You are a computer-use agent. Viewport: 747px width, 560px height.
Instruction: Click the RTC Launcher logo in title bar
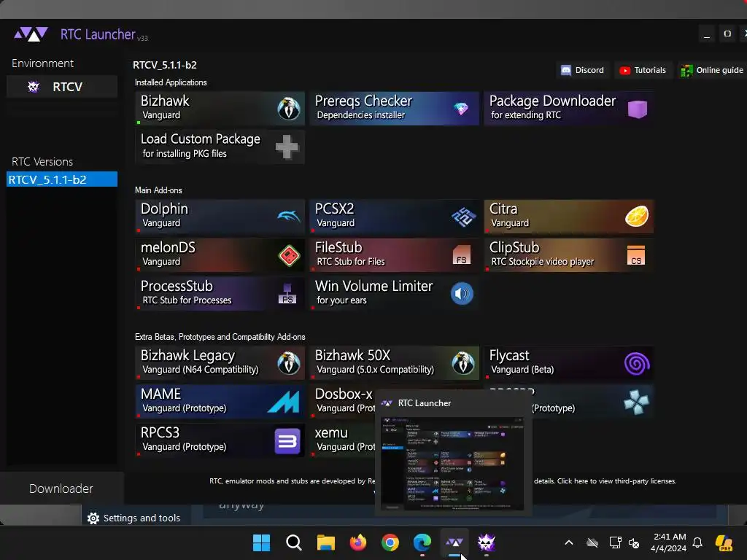[x=31, y=34]
